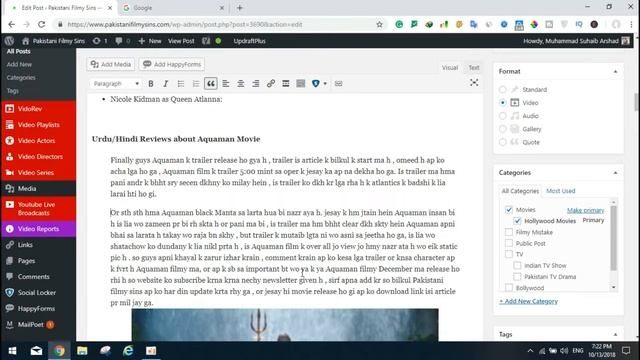The width and height of the screenshot is (640, 360).
Task: Open the comments bubble in admin bar
Action: [122, 41]
